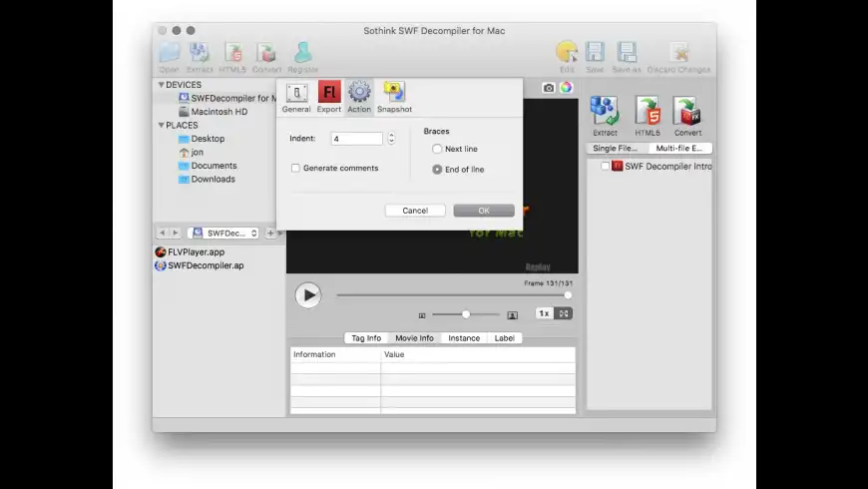
Task: Click the Indent value field
Action: (x=356, y=139)
